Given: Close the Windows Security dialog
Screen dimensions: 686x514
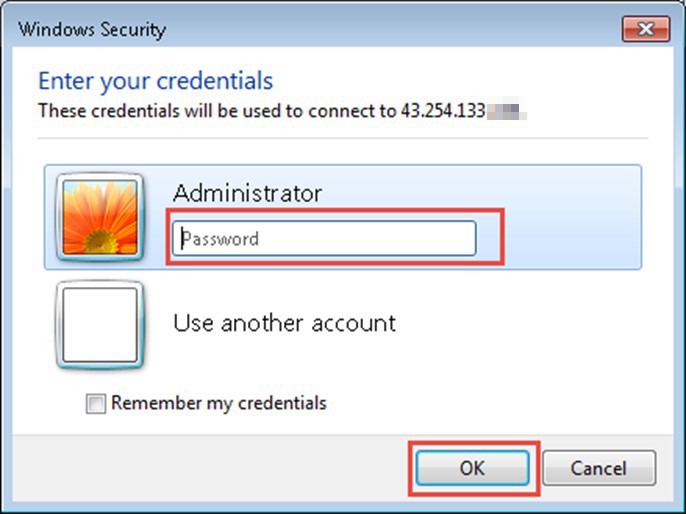Looking at the screenshot, I should click(646, 29).
